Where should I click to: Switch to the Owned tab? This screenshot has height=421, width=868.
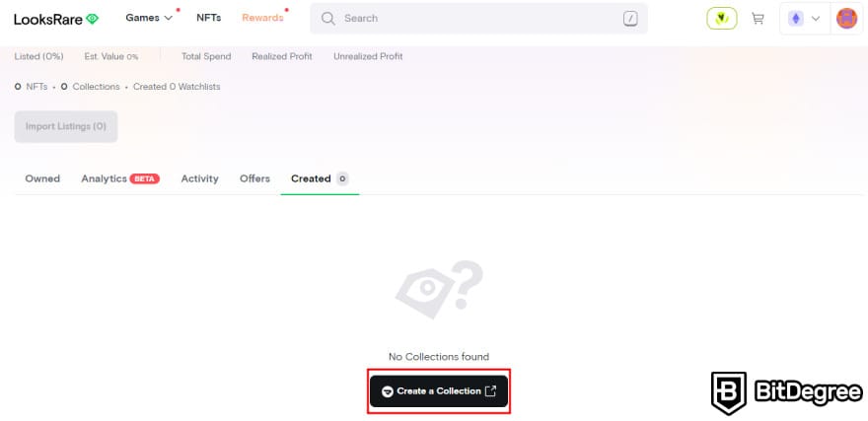(42, 178)
